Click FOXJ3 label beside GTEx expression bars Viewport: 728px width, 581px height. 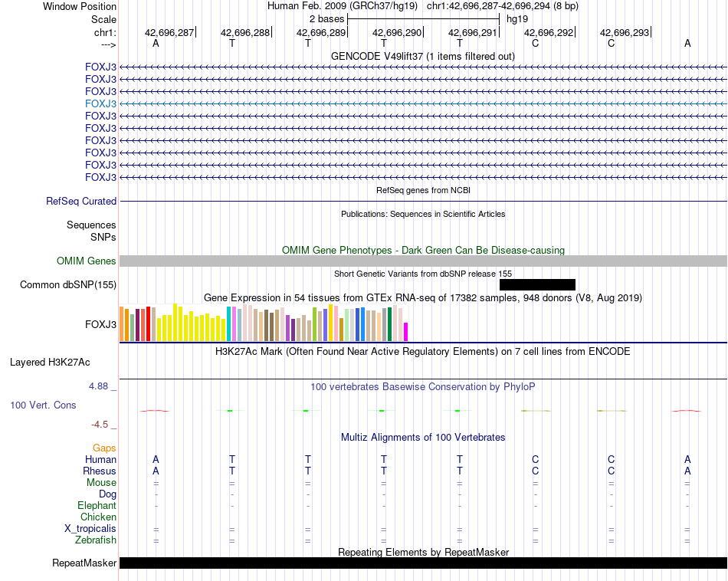pos(100,324)
